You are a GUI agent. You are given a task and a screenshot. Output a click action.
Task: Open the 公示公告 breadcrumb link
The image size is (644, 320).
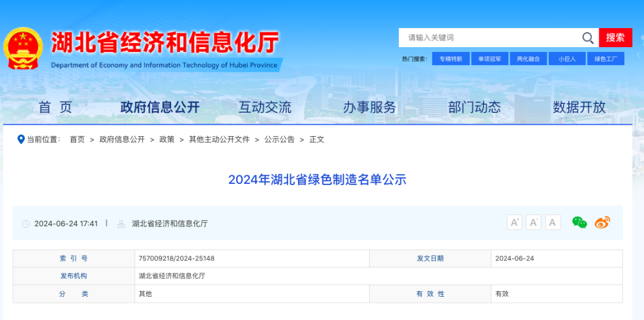279,139
